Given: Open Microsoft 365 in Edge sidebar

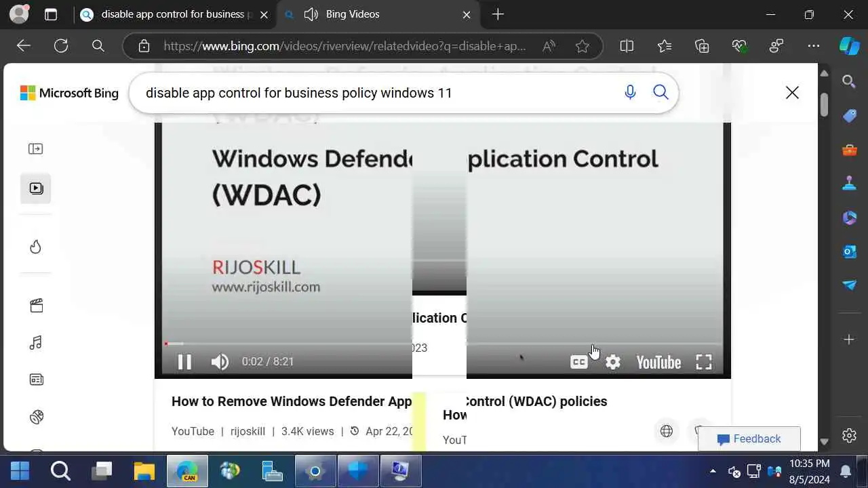Looking at the screenshot, I should [x=849, y=218].
